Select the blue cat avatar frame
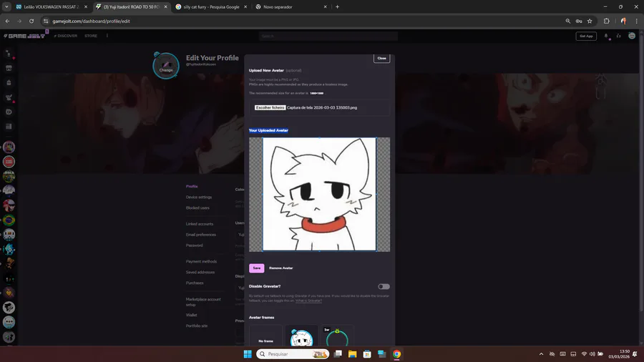This screenshot has height=362, width=644. point(301,336)
